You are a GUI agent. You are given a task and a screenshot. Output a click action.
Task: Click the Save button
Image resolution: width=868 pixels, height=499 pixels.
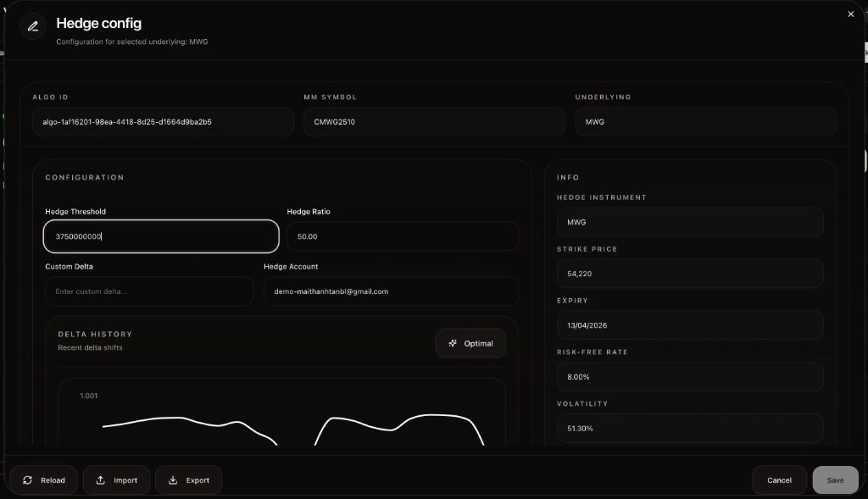[835, 480]
